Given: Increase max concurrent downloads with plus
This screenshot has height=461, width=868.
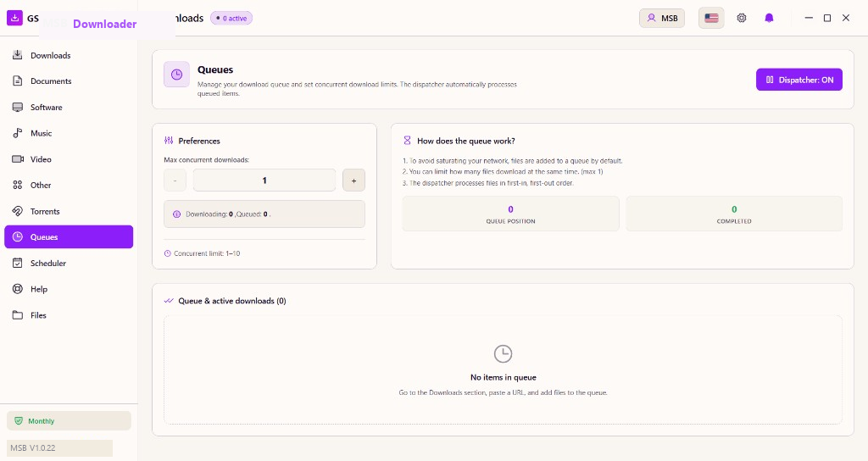Looking at the screenshot, I should (x=353, y=181).
